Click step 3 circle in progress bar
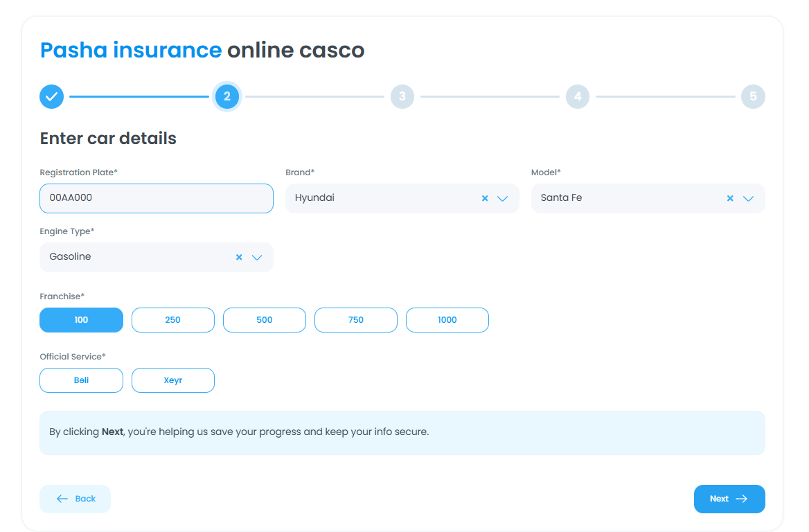Image resolution: width=809 pixels, height=532 pixels. (402, 97)
